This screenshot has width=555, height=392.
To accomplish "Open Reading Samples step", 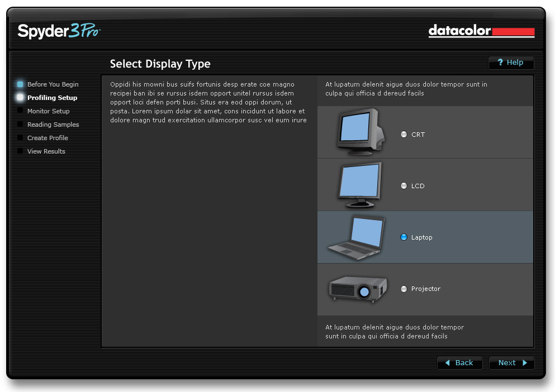I will point(53,125).
